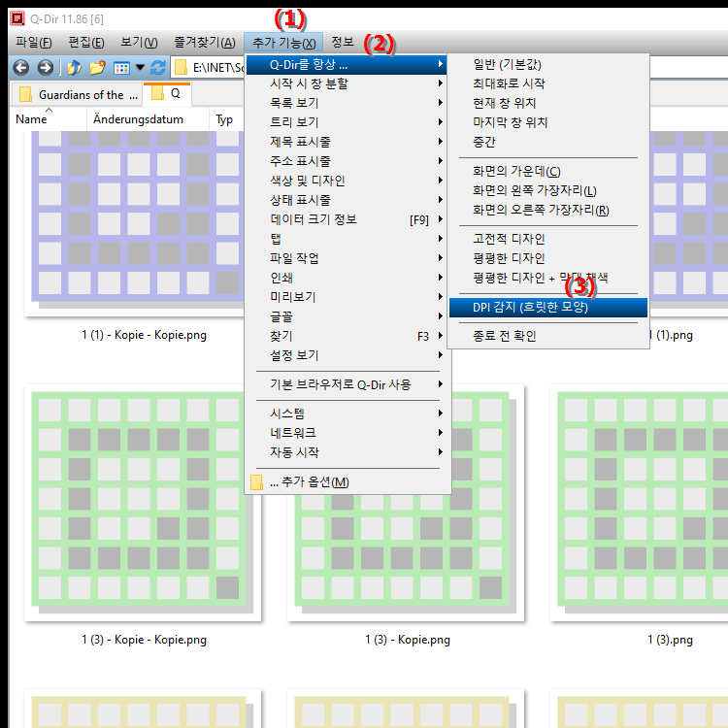The width and height of the screenshot is (728, 728).
Task: Click the 추가 기능(X) menu
Action: point(283,43)
